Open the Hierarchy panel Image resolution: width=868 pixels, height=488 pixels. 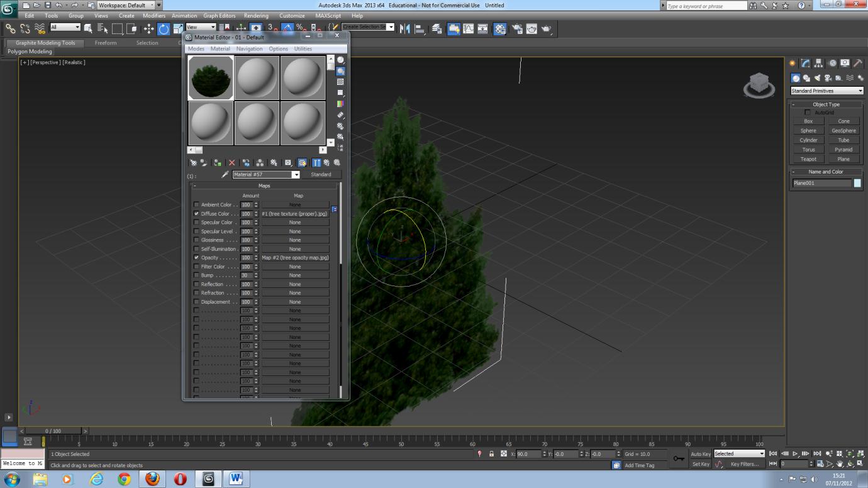tap(818, 63)
